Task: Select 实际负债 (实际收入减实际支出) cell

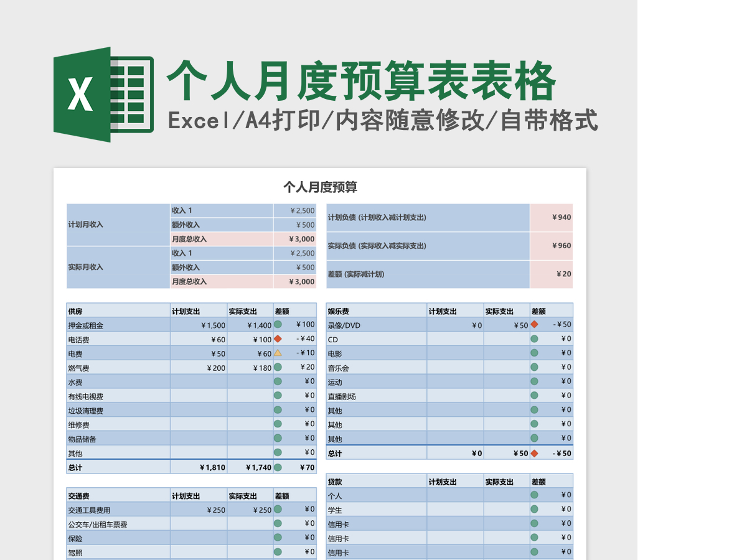Action: [x=428, y=246]
